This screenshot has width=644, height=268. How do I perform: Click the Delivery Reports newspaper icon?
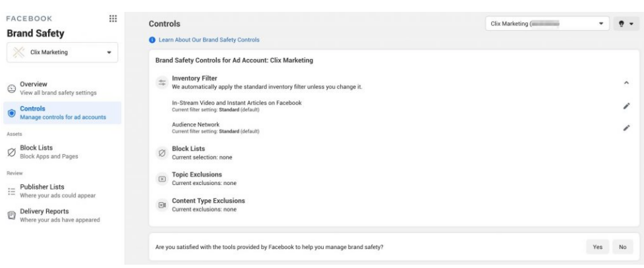pos(11,215)
